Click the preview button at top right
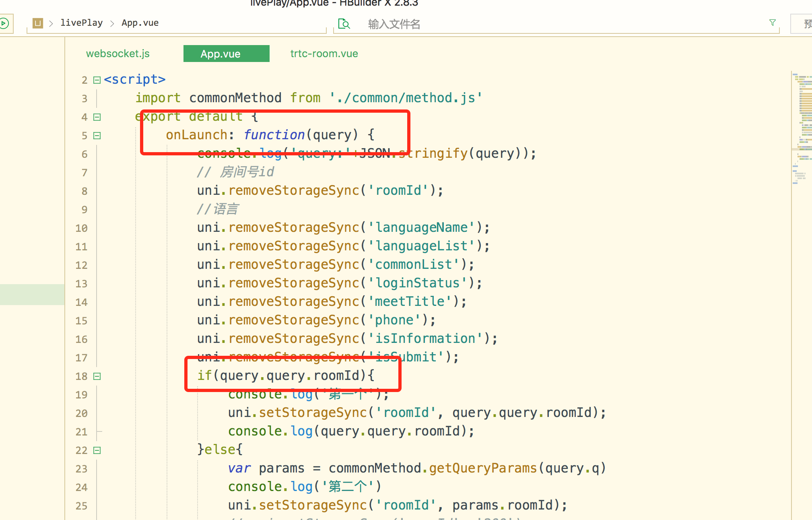This screenshot has width=812, height=520. [805, 24]
